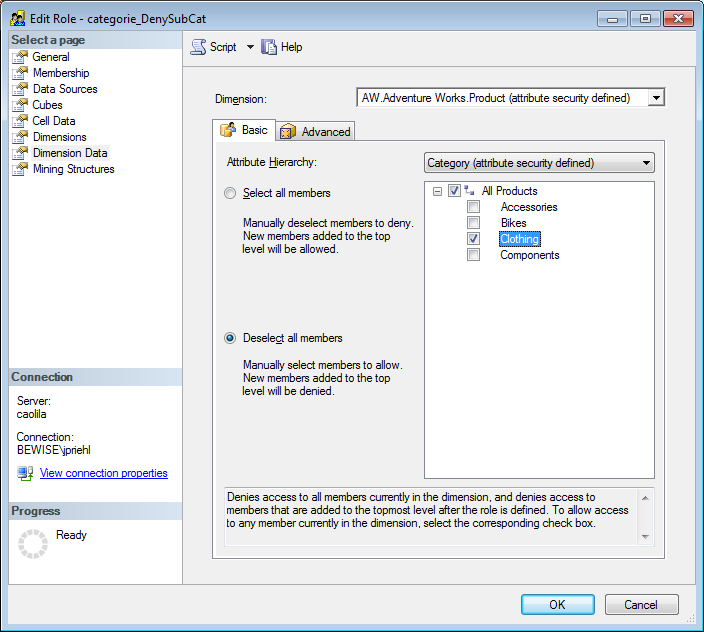Select Cell Data page

click(53, 121)
